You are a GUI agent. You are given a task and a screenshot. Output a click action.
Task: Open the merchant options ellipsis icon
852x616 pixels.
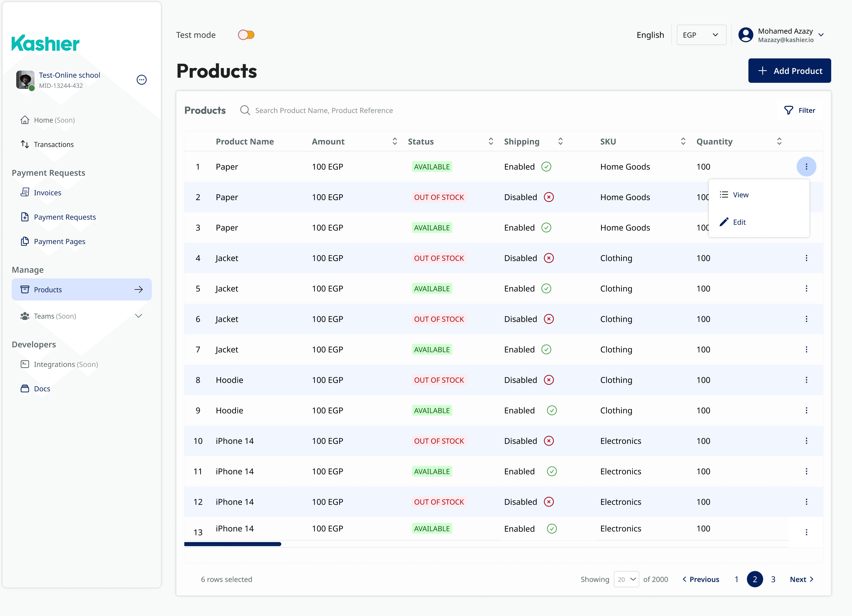[x=142, y=80]
